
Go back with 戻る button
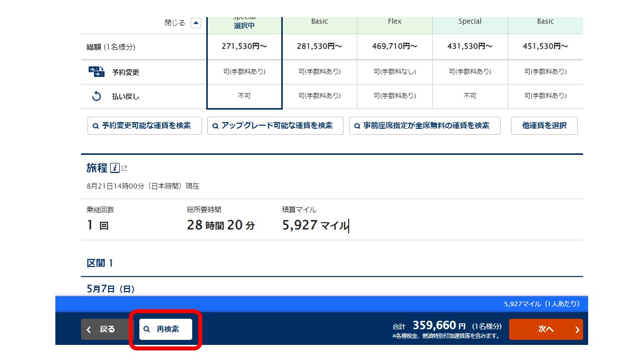pos(105,329)
